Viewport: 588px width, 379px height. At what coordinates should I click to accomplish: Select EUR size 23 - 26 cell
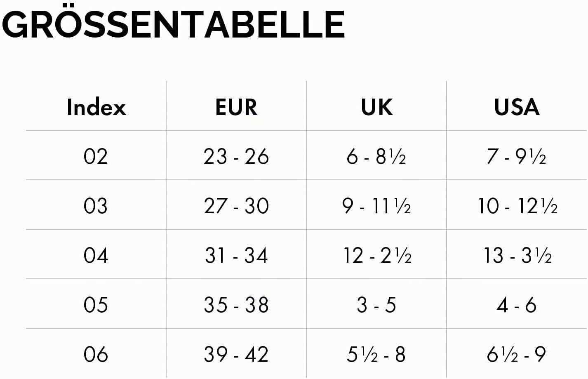point(236,156)
